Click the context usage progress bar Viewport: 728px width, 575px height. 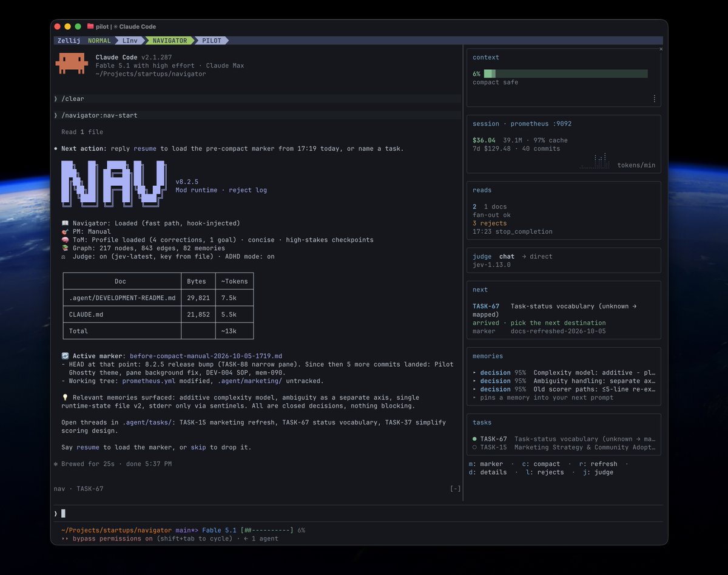point(565,74)
